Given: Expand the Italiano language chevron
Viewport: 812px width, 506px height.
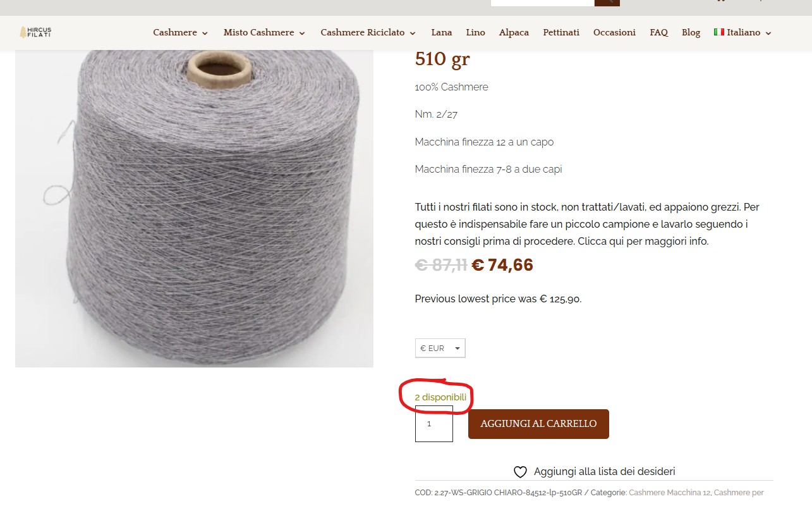Looking at the screenshot, I should pos(768,33).
